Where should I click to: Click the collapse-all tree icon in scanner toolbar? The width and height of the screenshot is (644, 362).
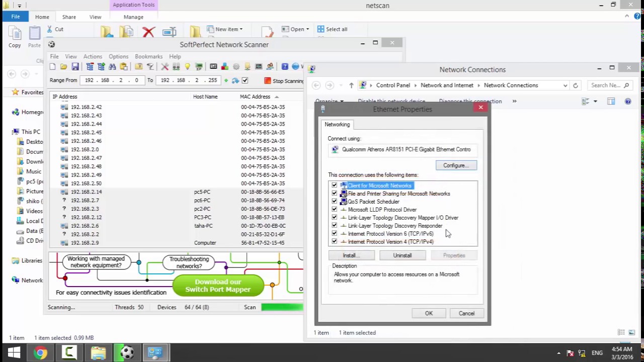90,67
